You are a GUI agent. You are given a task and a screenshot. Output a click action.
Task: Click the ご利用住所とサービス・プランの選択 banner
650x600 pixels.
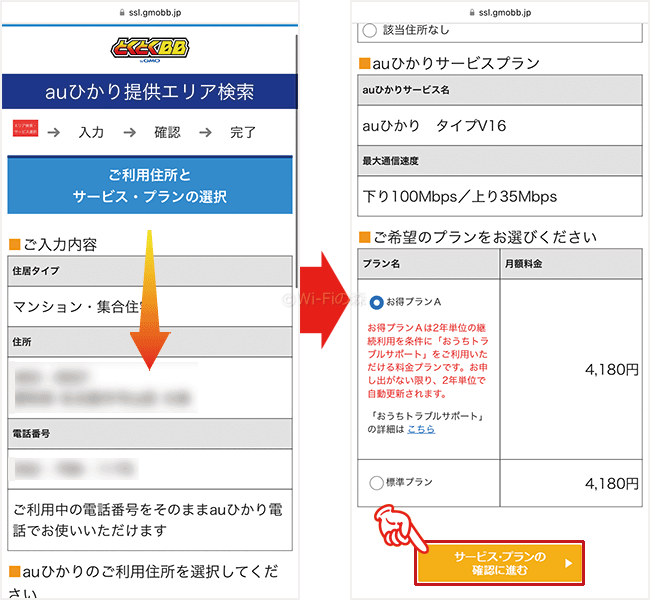coord(150,185)
